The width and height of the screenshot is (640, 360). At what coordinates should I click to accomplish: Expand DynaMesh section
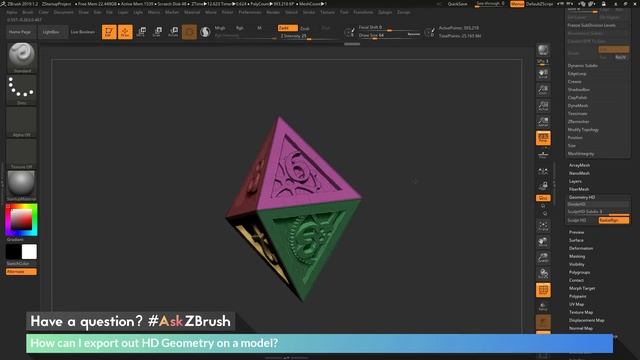click(578, 106)
